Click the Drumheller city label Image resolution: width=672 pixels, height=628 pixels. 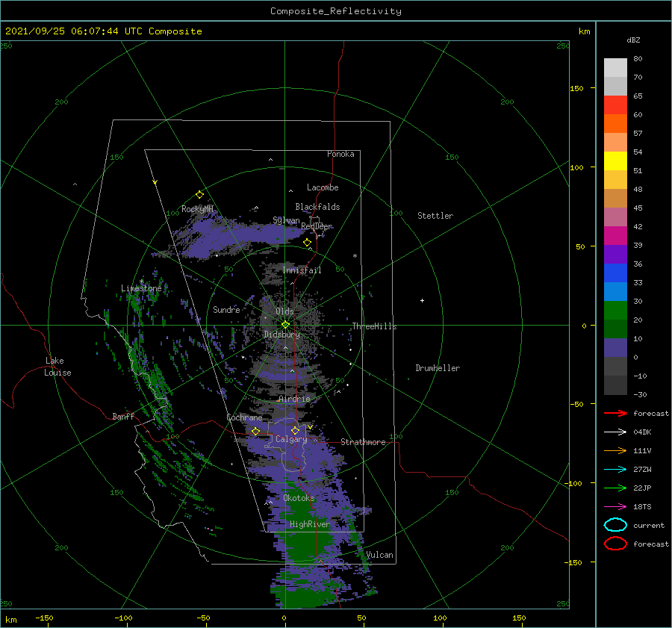click(438, 368)
